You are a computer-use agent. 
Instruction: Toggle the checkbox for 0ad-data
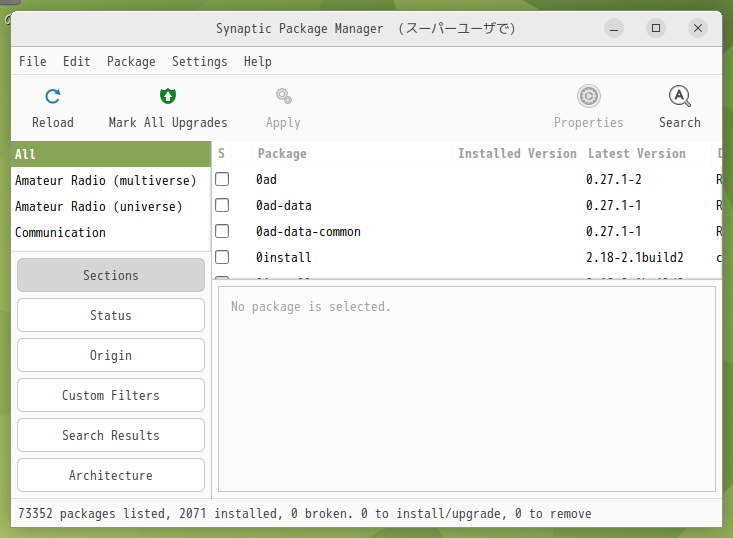tap(222, 205)
